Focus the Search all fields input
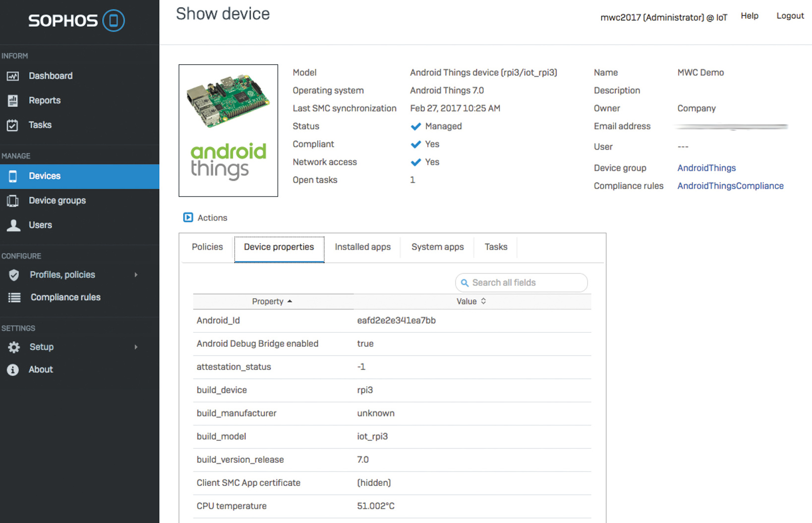The image size is (812, 523). pyautogui.click(x=522, y=283)
